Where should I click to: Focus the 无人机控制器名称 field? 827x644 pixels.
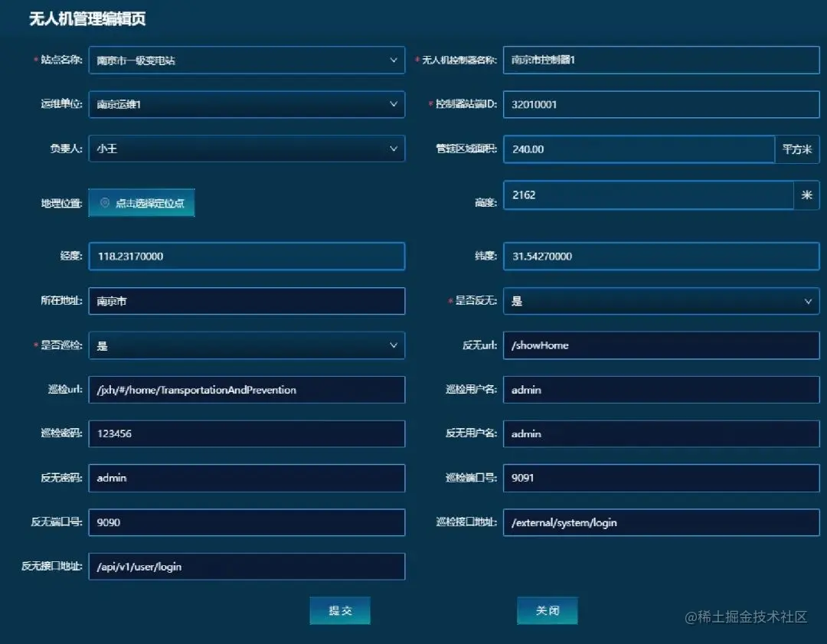click(x=661, y=60)
